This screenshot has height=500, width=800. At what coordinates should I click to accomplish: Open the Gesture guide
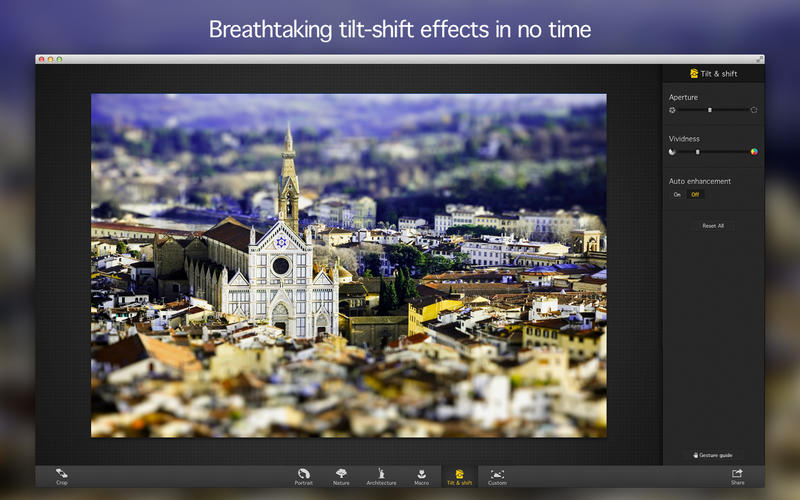(713, 455)
